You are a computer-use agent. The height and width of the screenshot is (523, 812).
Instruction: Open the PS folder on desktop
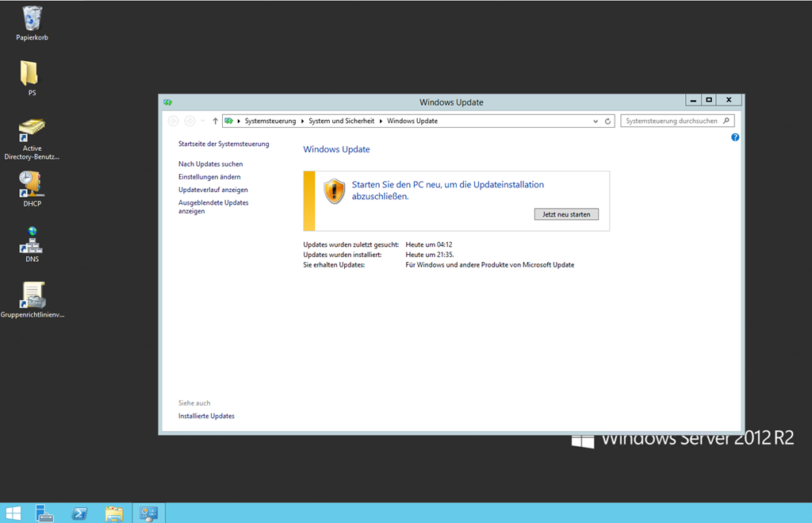point(29,74)
